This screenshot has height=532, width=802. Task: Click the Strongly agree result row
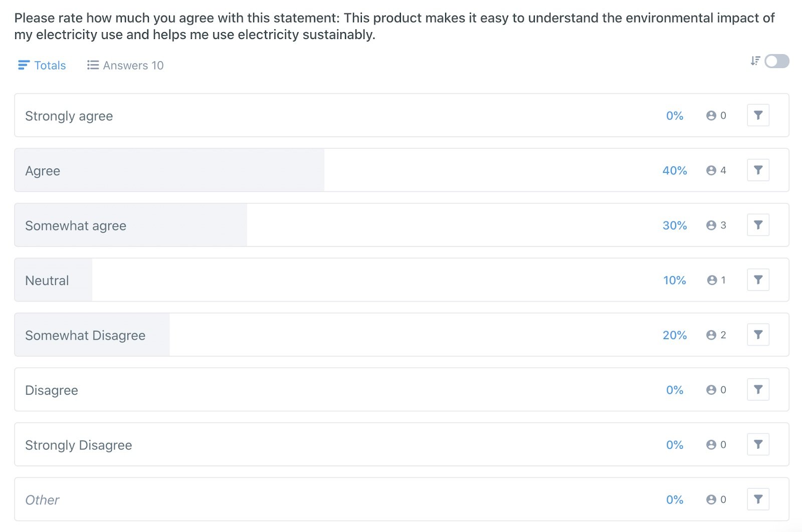click(x=402, y=115)
